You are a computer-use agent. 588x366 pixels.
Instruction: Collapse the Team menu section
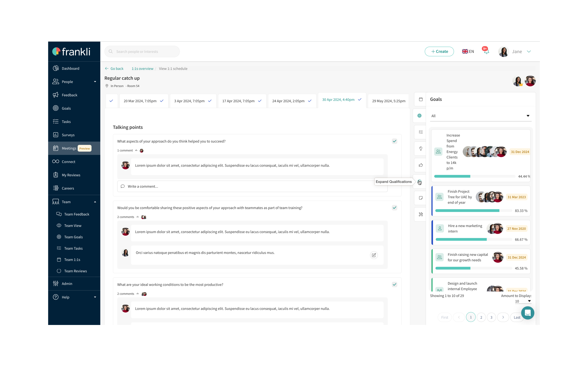(95, 202)
